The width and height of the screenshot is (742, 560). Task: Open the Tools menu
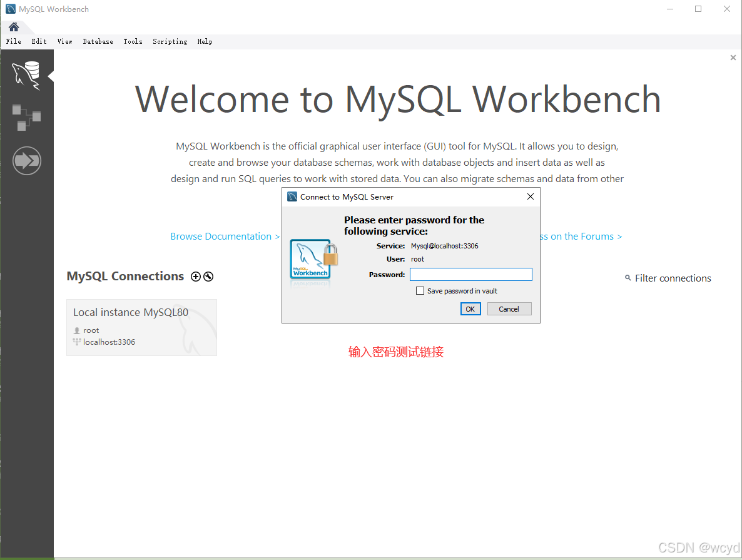(x=133, y=41)
